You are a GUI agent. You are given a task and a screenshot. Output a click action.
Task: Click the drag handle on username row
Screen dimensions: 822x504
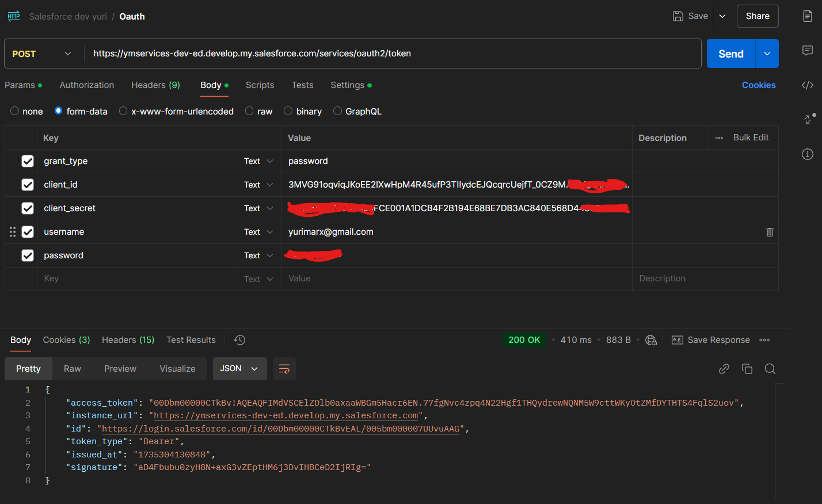13,232
